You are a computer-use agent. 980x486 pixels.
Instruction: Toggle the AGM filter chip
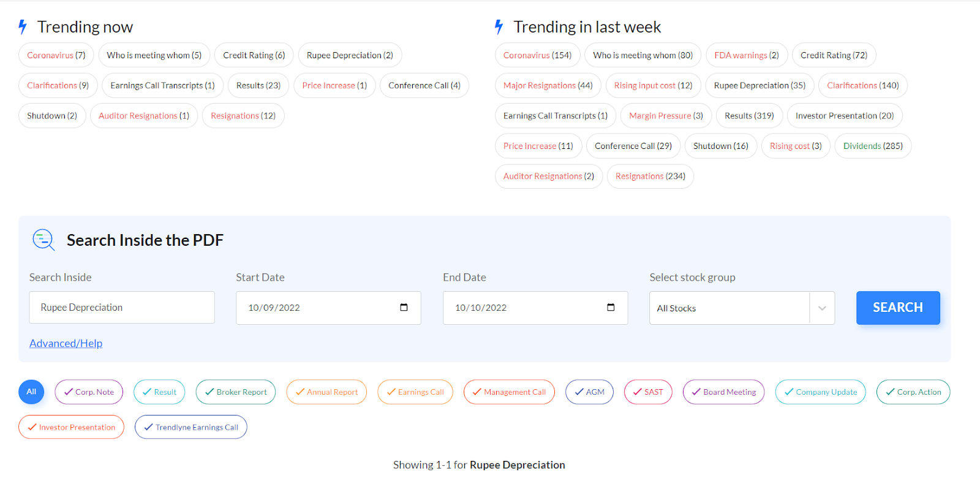click(x=589, y=392)
